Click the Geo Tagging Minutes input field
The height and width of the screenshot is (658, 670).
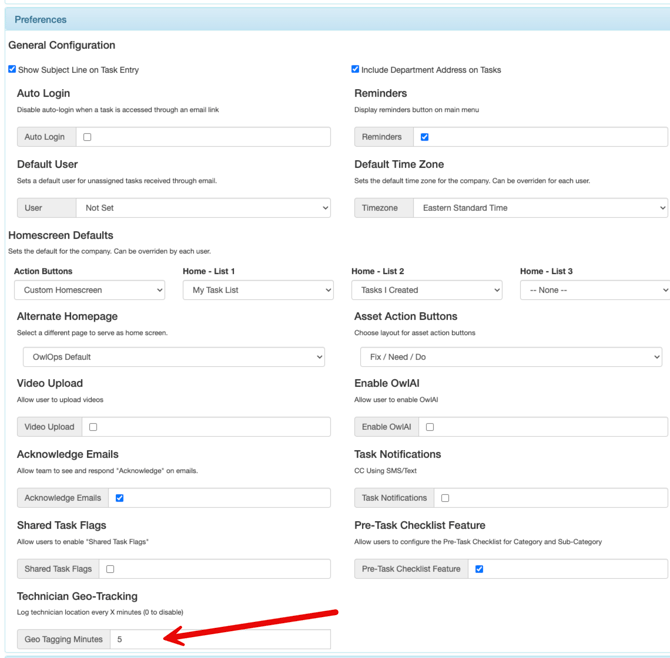pos(220,639)
